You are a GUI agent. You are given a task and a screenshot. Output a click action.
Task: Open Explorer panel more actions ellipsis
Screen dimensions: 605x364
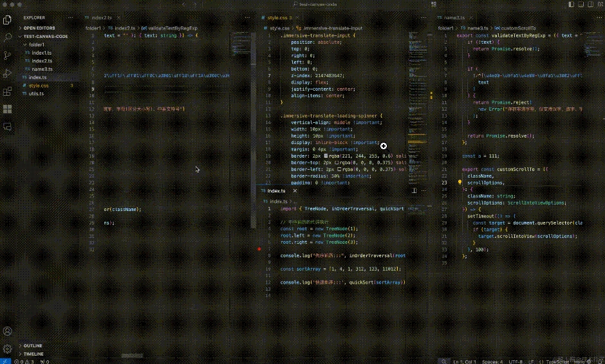[x=70, y=18]
